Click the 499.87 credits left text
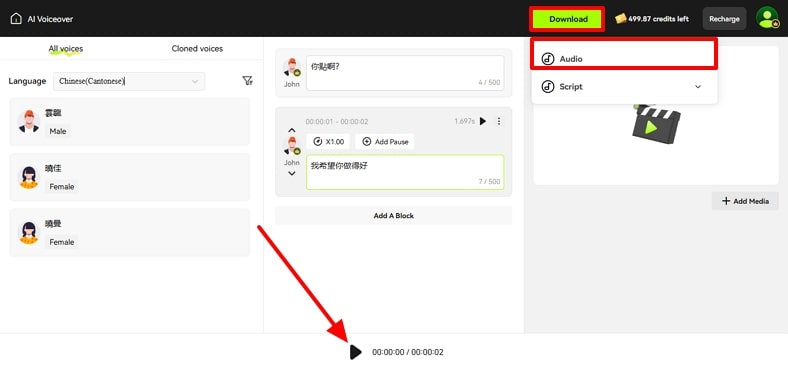788x370 pixels. [x=658, y=19]
